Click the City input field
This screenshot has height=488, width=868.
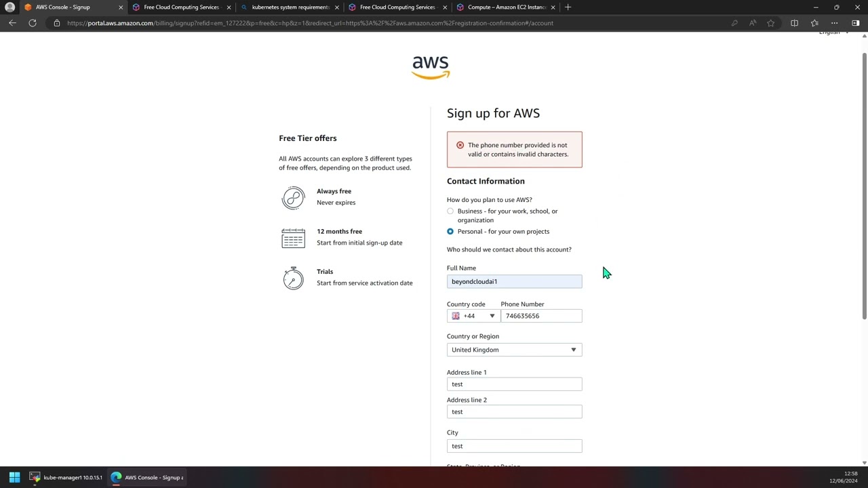(514, 446)
